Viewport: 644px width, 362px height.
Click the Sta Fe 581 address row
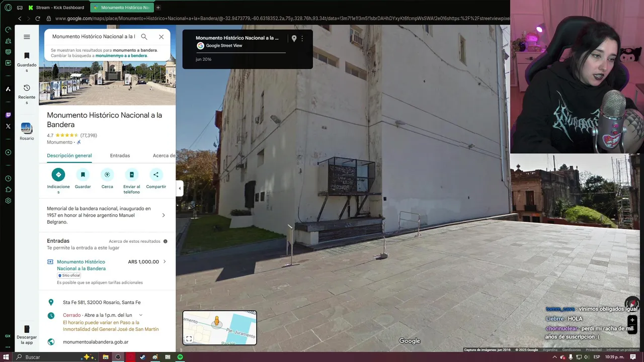pos(107,302)
